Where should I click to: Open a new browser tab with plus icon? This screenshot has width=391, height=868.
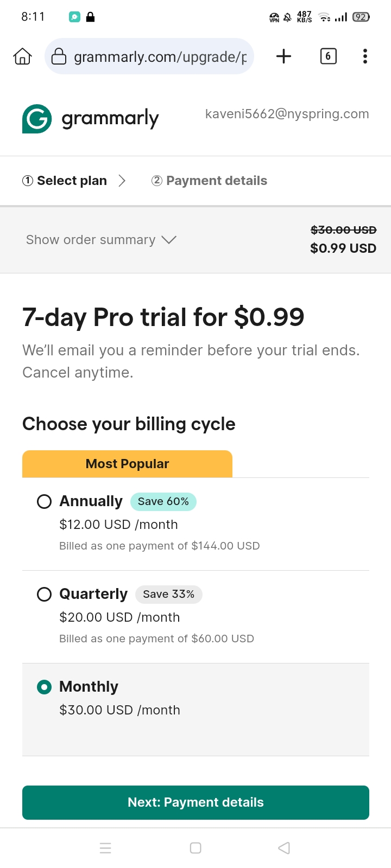coord(283,56)
